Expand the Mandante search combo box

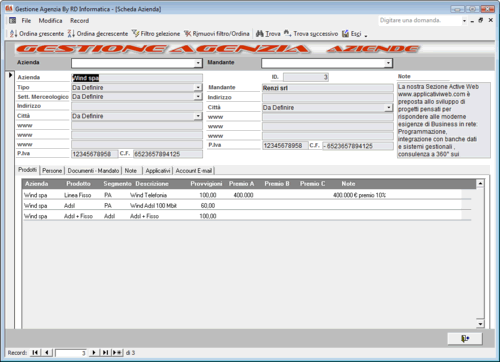[x=388, y=63]
